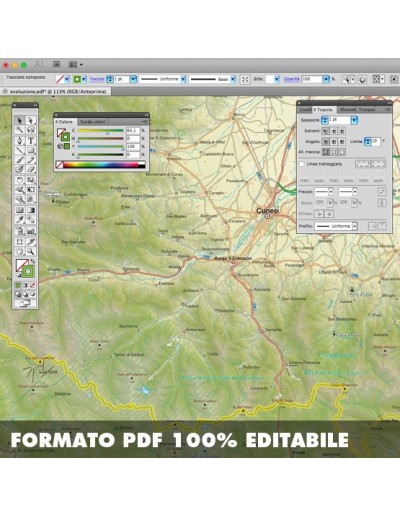Select the Rotate tool
The height and width of the screenshot is (517, 400).
[20, 180]
